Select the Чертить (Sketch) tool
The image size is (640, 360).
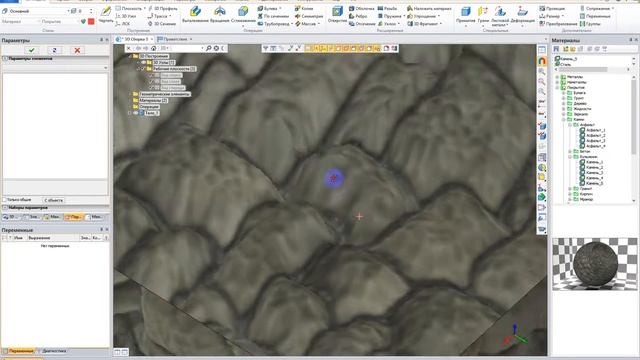[106, 14]
